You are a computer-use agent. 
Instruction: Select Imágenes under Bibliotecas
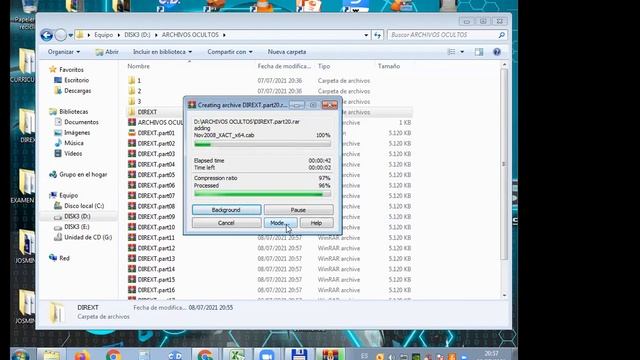(x=77, y=133)
